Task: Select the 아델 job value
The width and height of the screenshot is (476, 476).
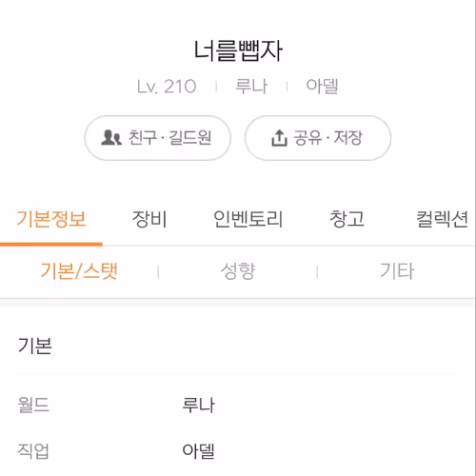Action: pos(199,450)
